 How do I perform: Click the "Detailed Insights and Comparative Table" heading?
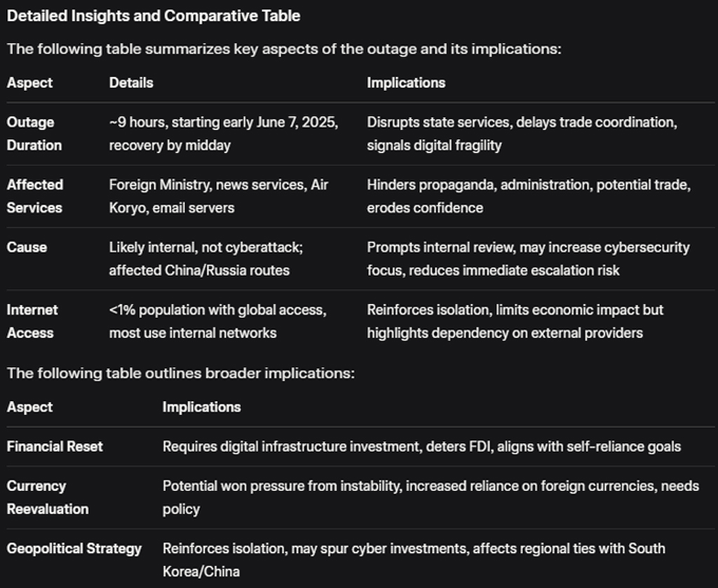click(x=154, y=16)
